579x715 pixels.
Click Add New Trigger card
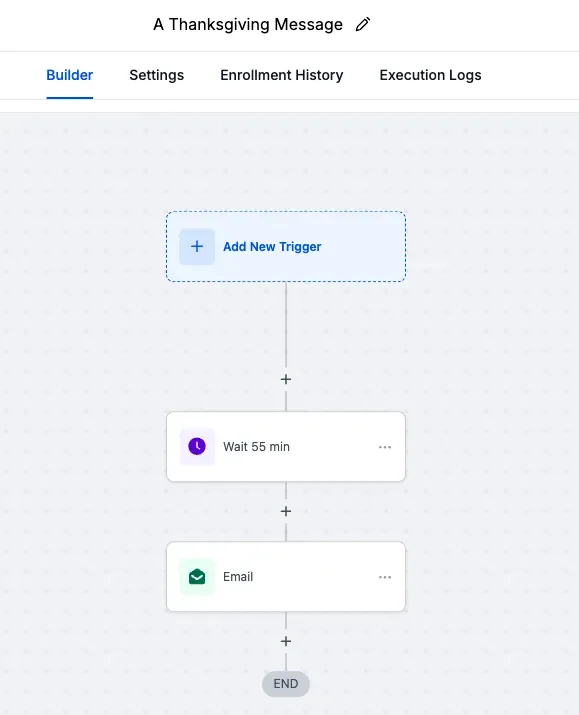click(286, 246)
